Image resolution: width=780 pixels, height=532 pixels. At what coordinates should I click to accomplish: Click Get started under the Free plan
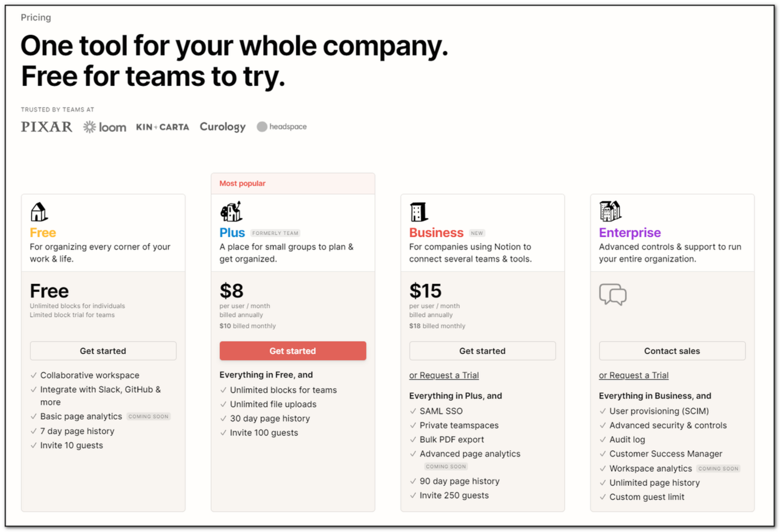(103, 351)
